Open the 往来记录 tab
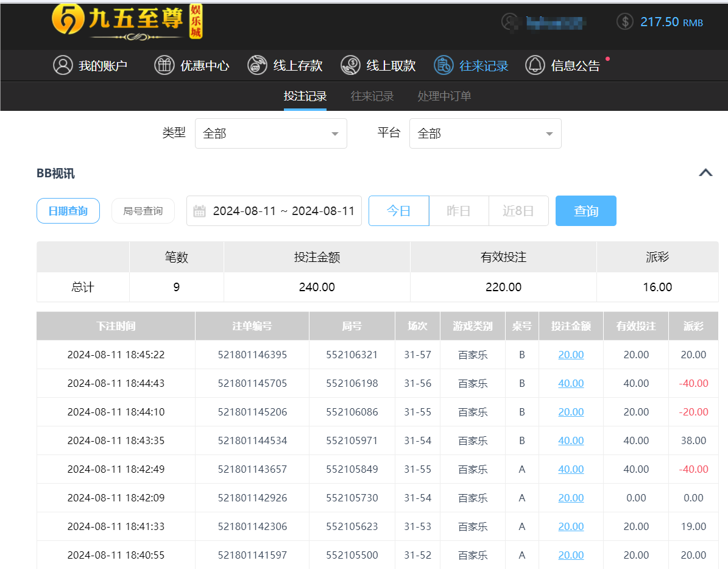 click(372, 96)
